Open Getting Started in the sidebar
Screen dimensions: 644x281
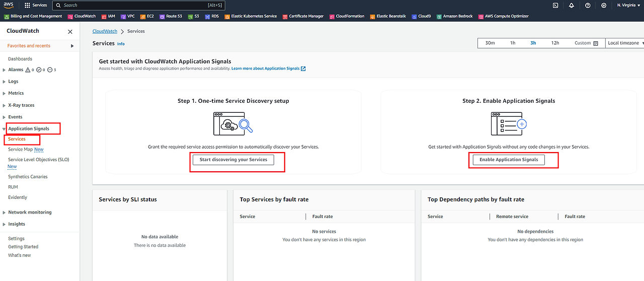pos(23,247)
